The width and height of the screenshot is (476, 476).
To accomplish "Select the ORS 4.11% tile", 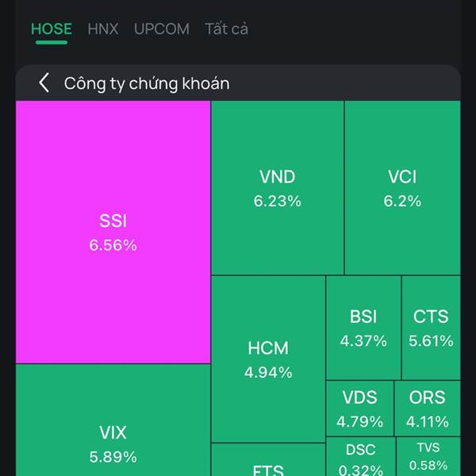I will tap(428, 408).
